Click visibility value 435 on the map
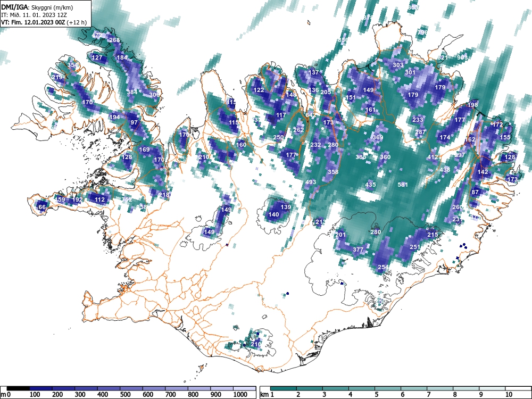The image size is (532, 399). [370, 185]
